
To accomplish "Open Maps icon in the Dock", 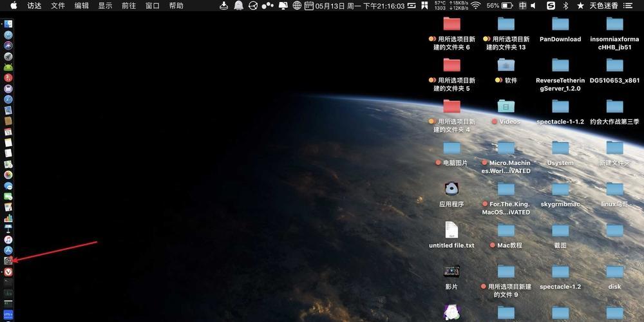I will (8, 164).
